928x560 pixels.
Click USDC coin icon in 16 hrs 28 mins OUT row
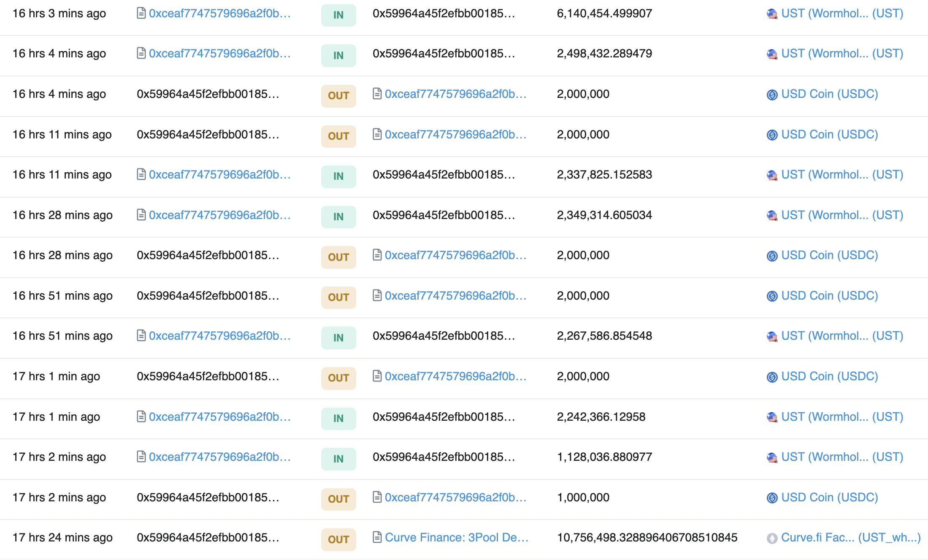point(772,256)
